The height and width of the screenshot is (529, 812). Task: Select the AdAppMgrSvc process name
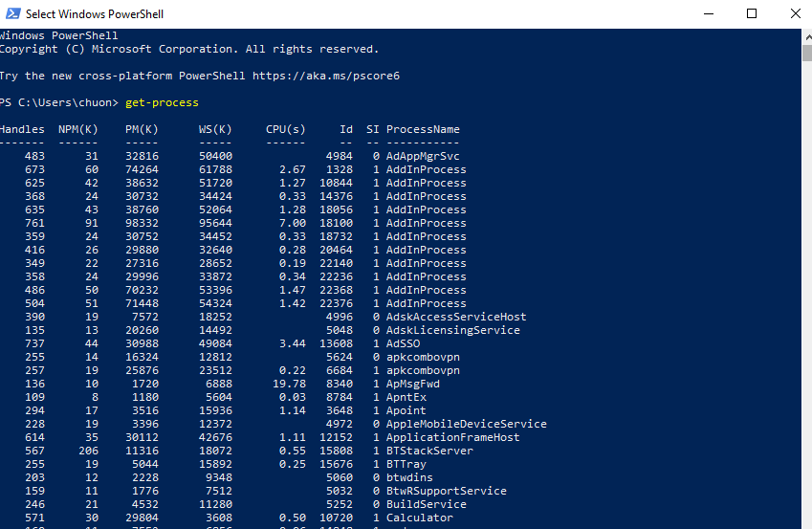423,156
